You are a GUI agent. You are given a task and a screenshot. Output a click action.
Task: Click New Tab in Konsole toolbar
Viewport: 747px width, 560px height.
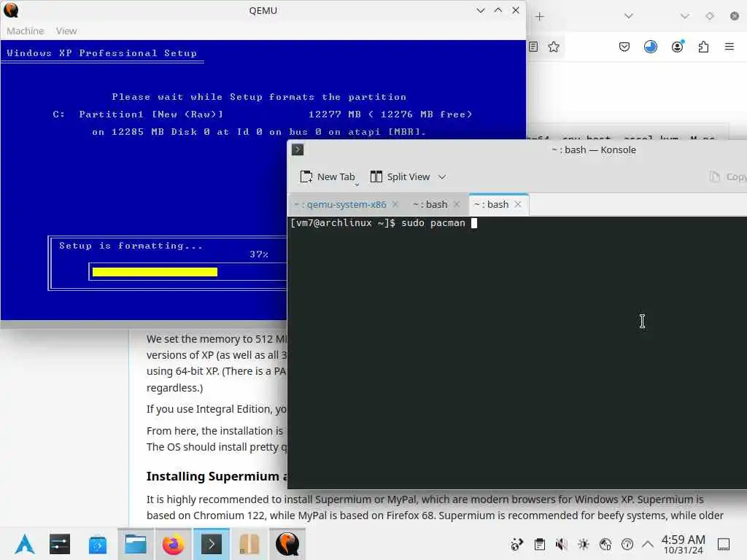point(328,176)
